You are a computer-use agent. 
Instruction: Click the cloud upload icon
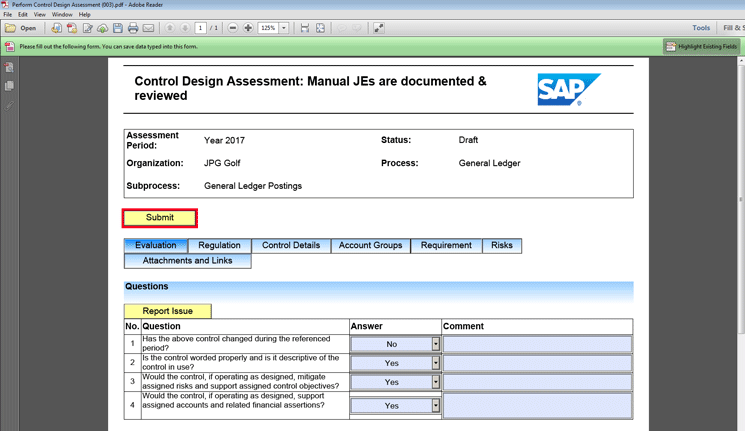point(103,28)
